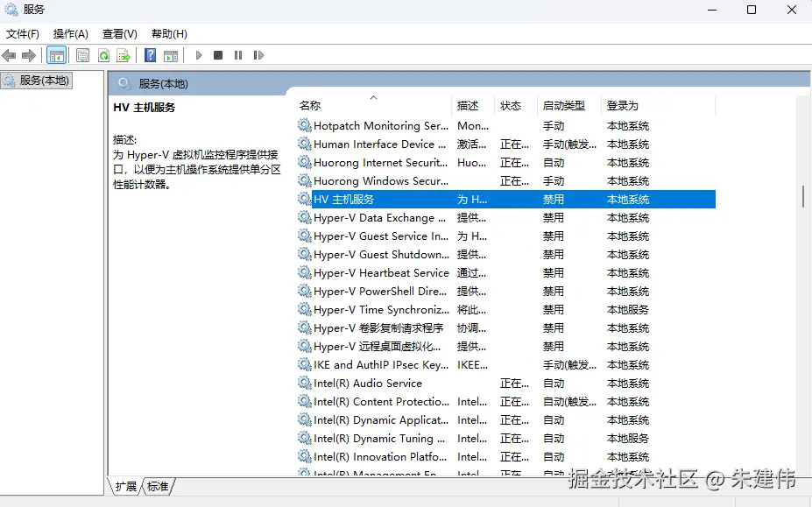Select Hyper-V Guest Shutdown... service name
The height and width of the screenshot is (507, 812).
pyautogui.click(x=381, y=254)
